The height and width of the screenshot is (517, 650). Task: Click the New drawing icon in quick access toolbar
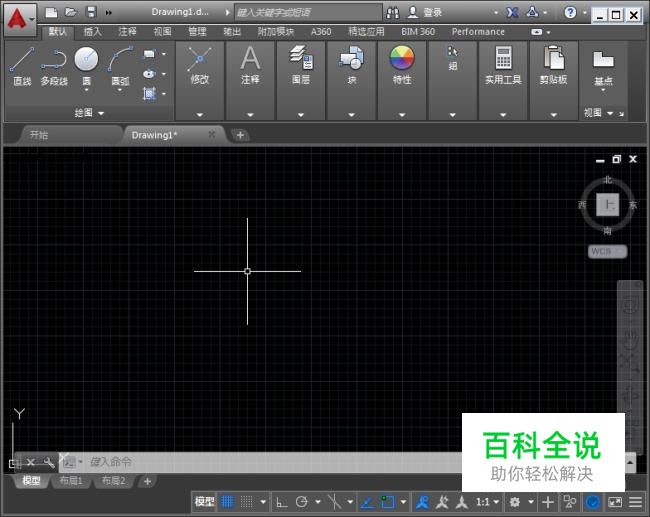(x=51, y=12)
